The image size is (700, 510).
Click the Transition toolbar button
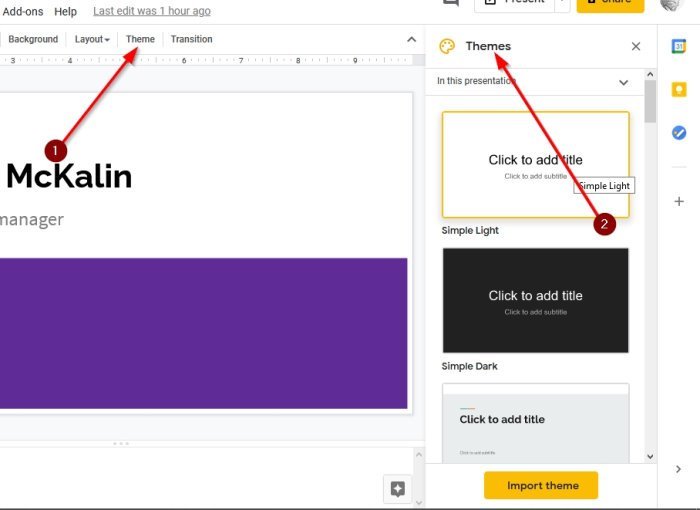[x=192, y=39]
